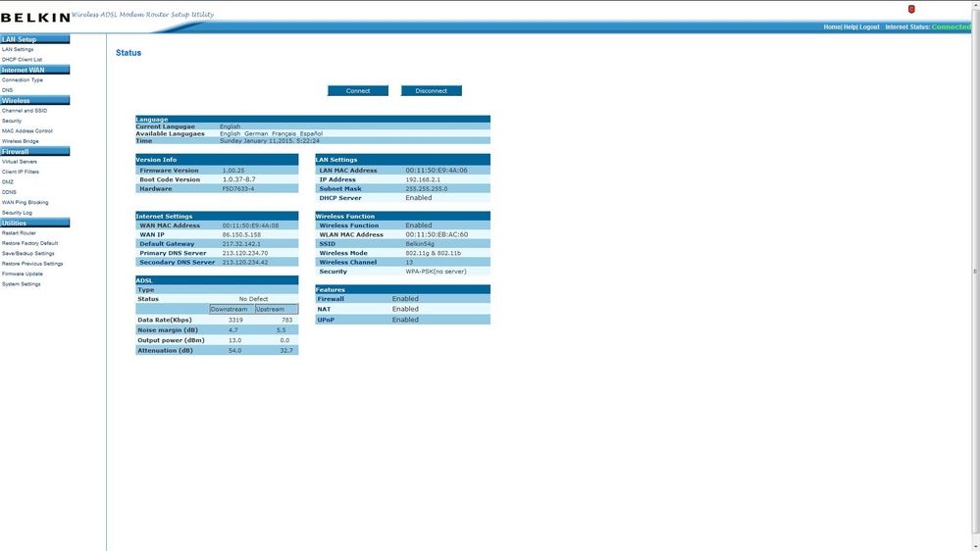Image resolution: width=980 pixels, height=551 pixels.
Task: Open Security Log page
Action: pyautogui.click(x=17, y=213)
